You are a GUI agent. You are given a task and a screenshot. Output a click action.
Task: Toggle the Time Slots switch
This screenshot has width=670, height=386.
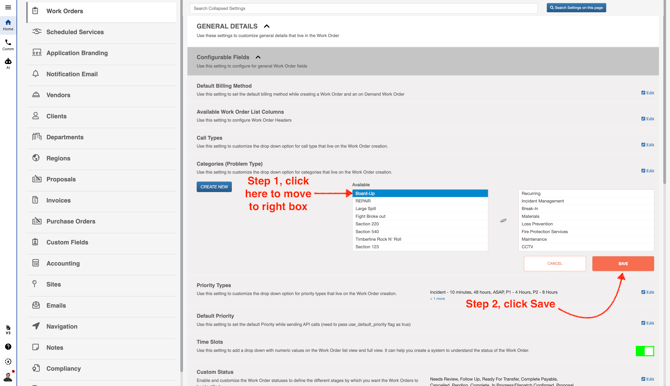tap(645, 351)
